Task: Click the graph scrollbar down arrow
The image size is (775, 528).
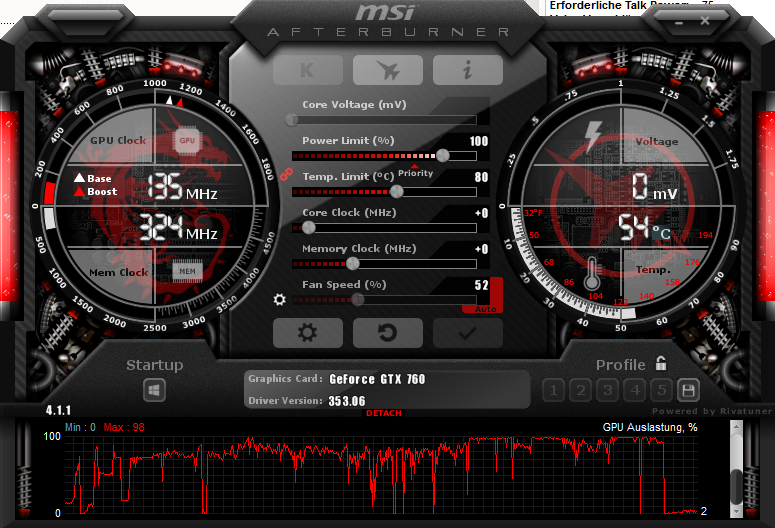Action: (736, 512)
